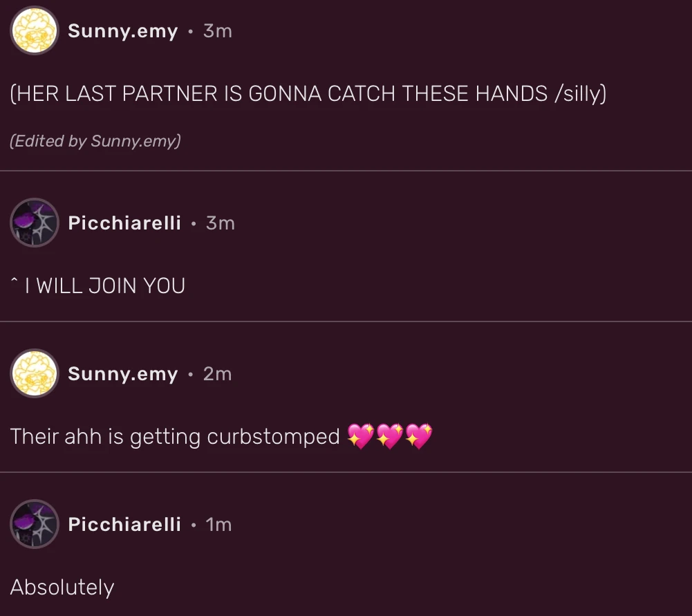Click the Sunny.emy username posted 2m ago
Screen dimensions: 692x616
coord(122,374)
